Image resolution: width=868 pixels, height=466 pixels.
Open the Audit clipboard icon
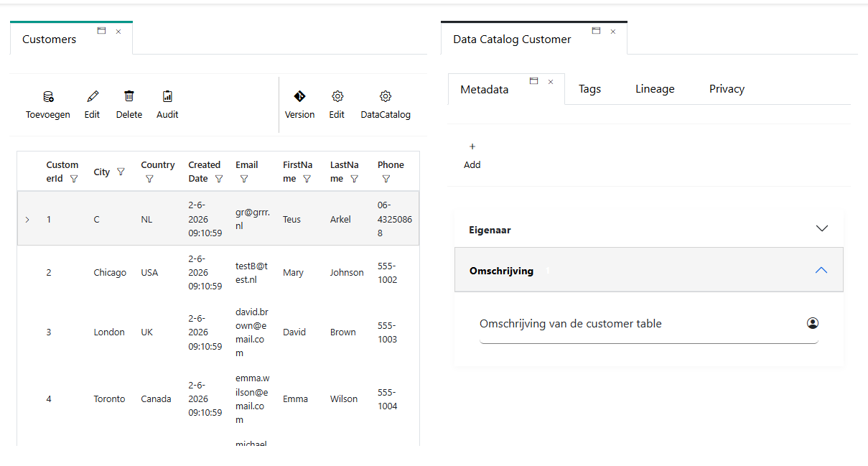[x=167, y=96]
